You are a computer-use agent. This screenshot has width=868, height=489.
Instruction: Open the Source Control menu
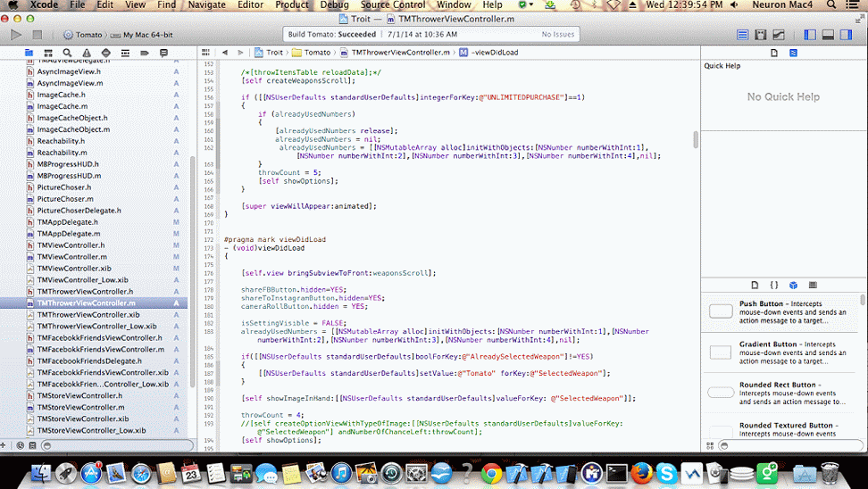click(393, 5)
